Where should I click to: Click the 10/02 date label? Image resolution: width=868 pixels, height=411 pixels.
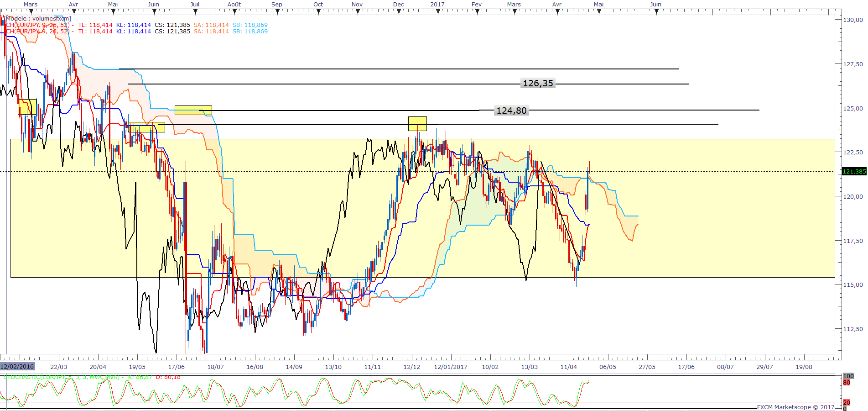(x=490, y=367)
